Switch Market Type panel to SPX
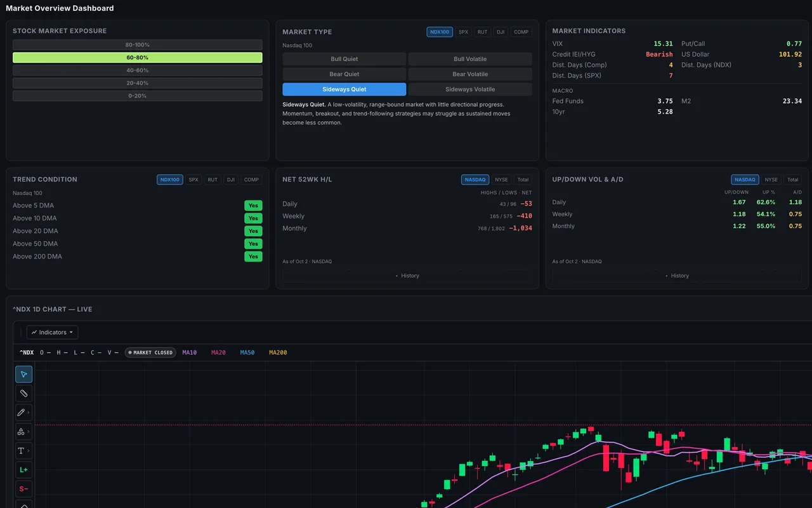This screenshot has height=508, width=812. point(464,32)
